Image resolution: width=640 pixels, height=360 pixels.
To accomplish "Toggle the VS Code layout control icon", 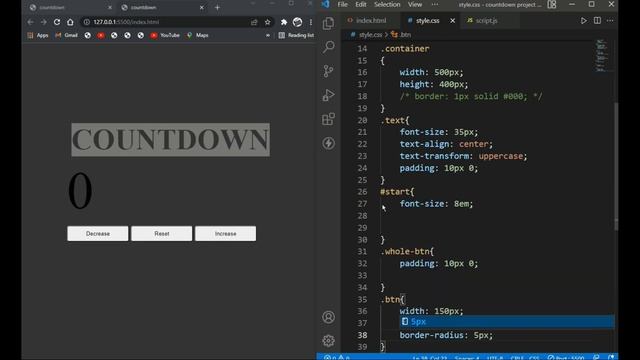I will [552, 4].
